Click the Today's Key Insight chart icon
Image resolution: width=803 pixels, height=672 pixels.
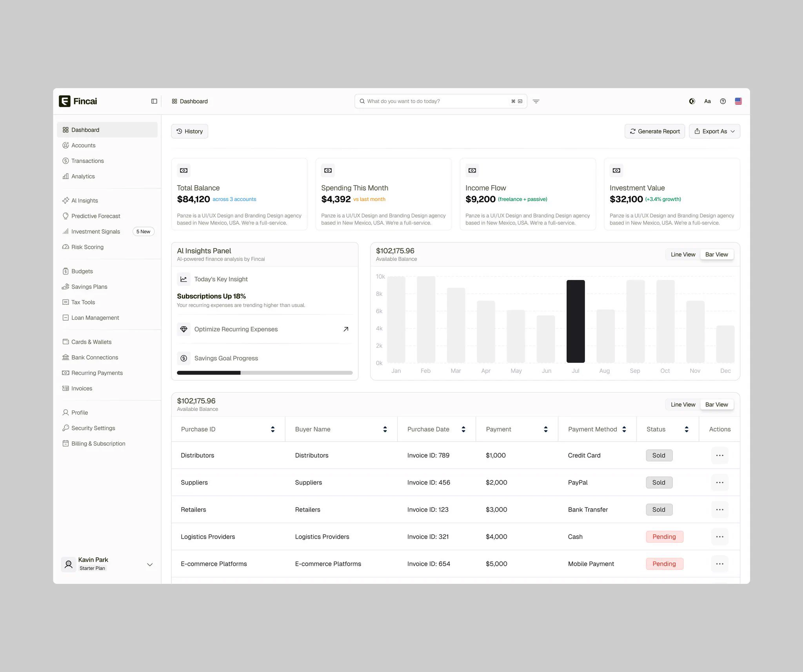(183, 279)
